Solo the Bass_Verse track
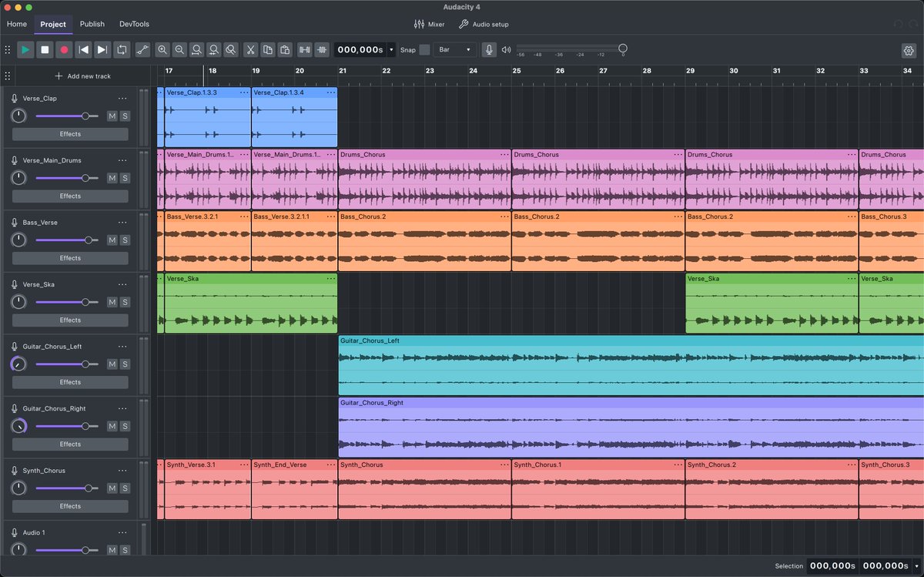This screenshot has width=924, height=577. (125, 240)
